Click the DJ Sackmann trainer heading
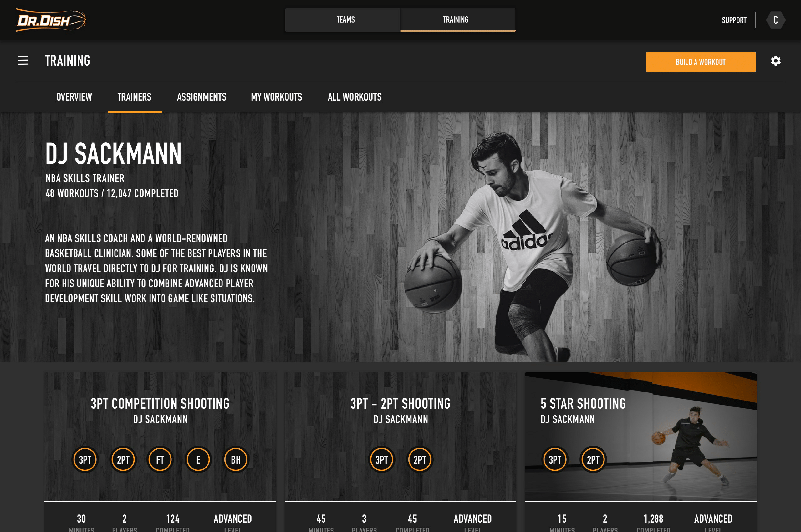Screen dimensions: 801x532 114,154
